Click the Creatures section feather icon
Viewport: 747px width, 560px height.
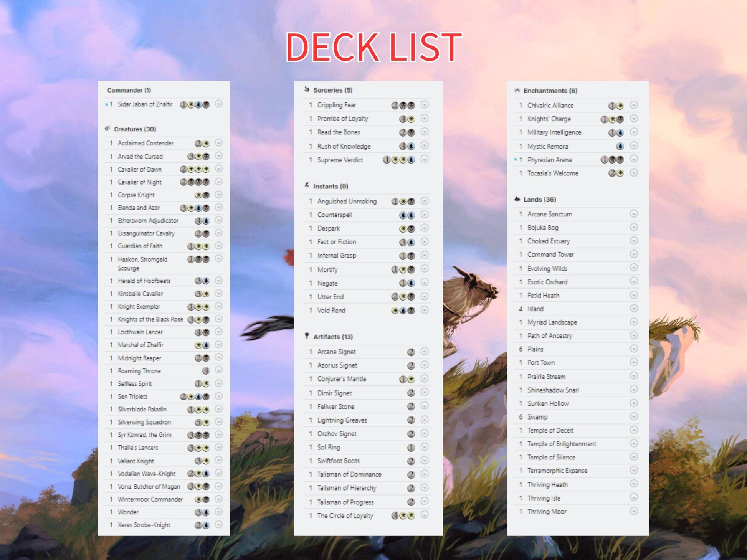[x=108, y=129]
